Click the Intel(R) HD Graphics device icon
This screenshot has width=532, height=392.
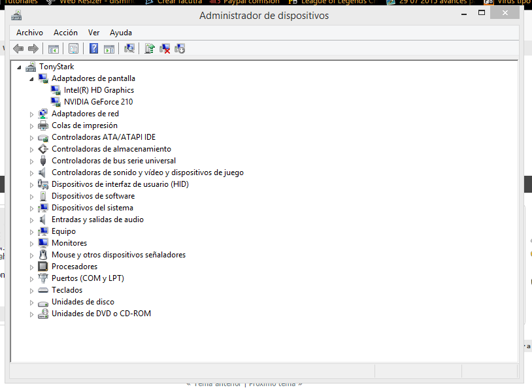pos(56,90)
